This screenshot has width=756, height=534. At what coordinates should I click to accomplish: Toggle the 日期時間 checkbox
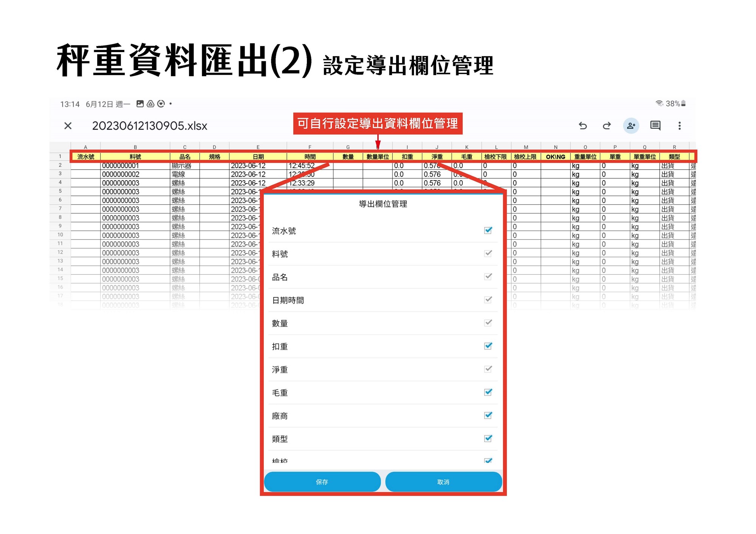tap(488, 300)
